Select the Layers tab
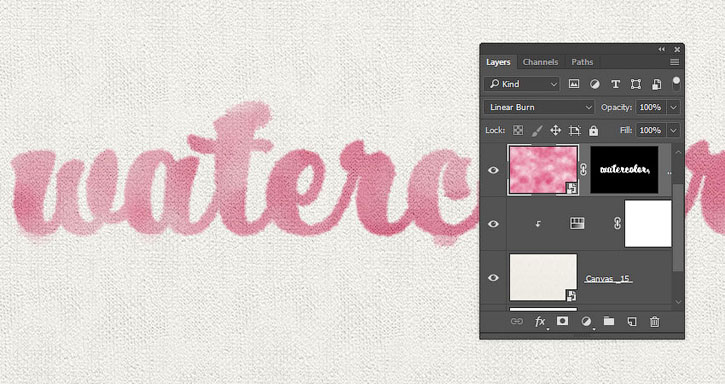 tap(498, 62)
